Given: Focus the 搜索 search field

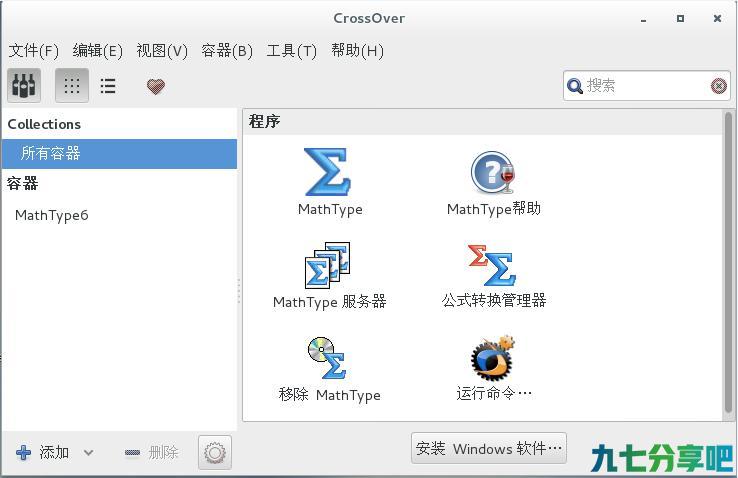Looking at the screenshot, I should [x=646, y=86].
